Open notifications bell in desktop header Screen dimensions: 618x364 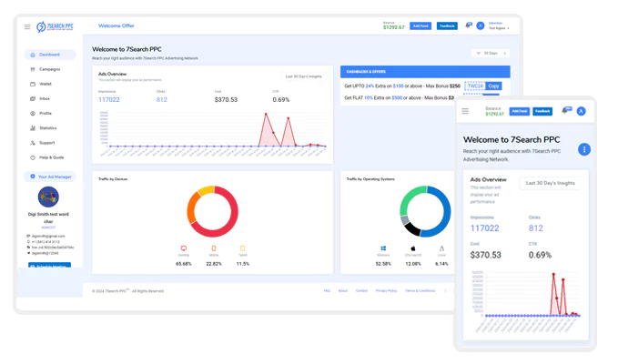pyautogui.click(x=468, y=25)
